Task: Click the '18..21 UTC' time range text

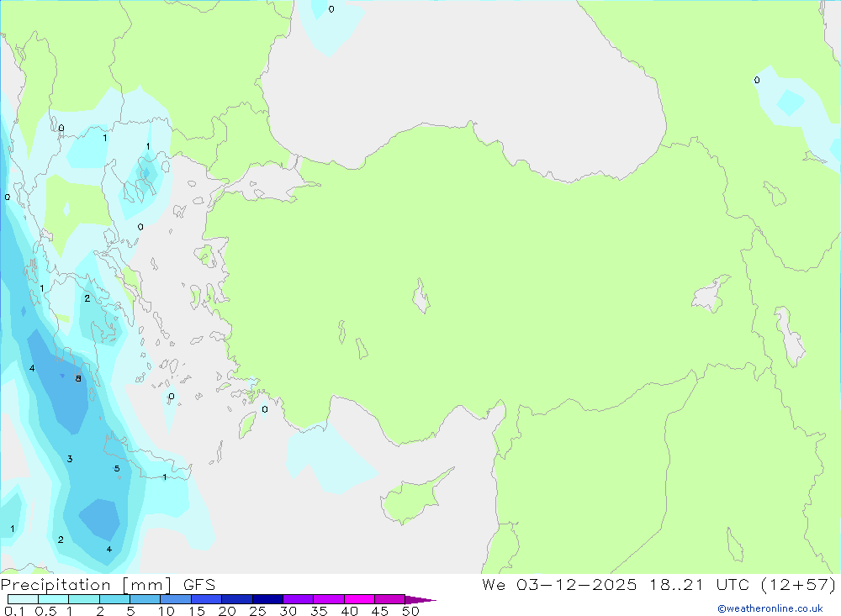Action: click(x=699, y=585)
